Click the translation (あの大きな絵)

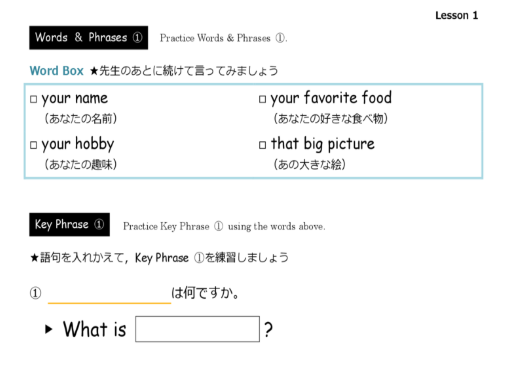click(x=310, y=164)
